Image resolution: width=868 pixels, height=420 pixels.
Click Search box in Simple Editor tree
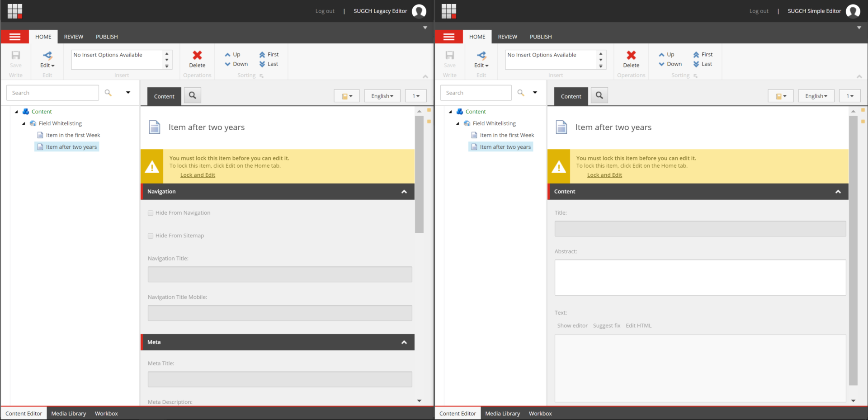coord(476,93)
